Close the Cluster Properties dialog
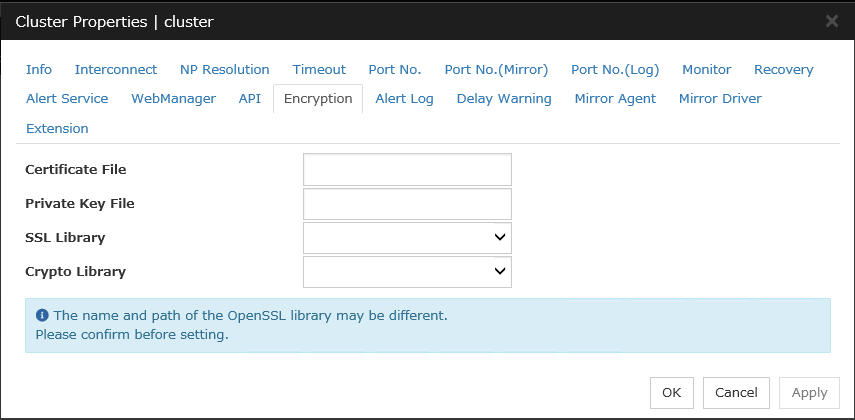The height and width of the screenshot is (420, 855). 832,21
